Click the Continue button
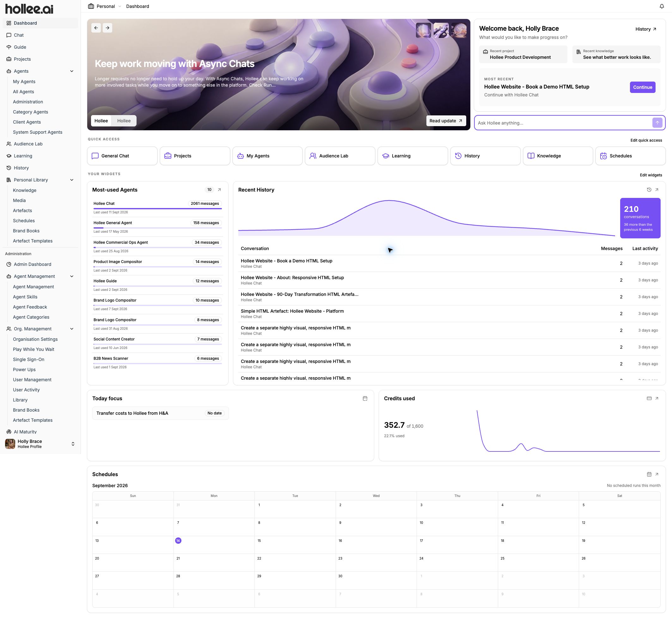672x619 pixels. tap(642, 88)
